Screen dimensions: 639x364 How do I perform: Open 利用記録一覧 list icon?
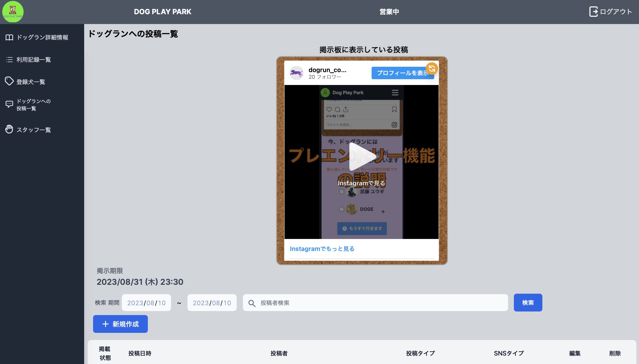click(x=9, y=59)
